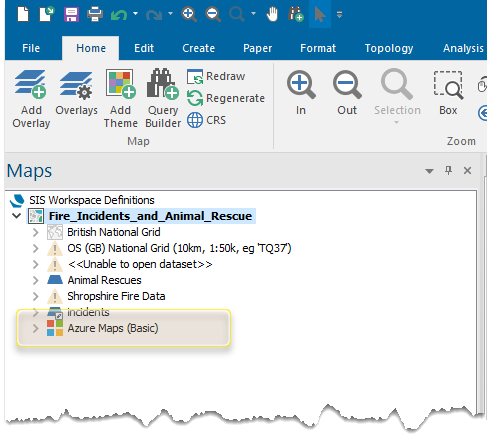This screenshot has width=492, height=445.
Task: Collapse the Fire_Incidents_and_Animal_Rescue map node
Action: click(16, 216)
